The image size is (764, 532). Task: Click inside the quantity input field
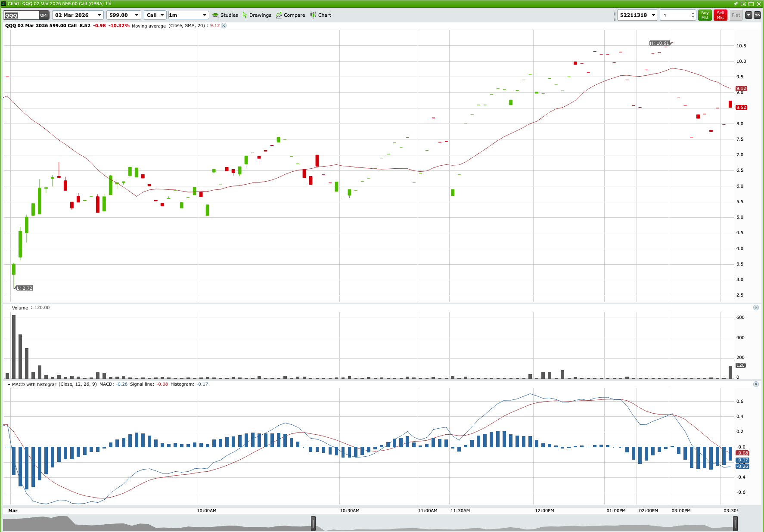pyautogui.click(x=674, y=15)
